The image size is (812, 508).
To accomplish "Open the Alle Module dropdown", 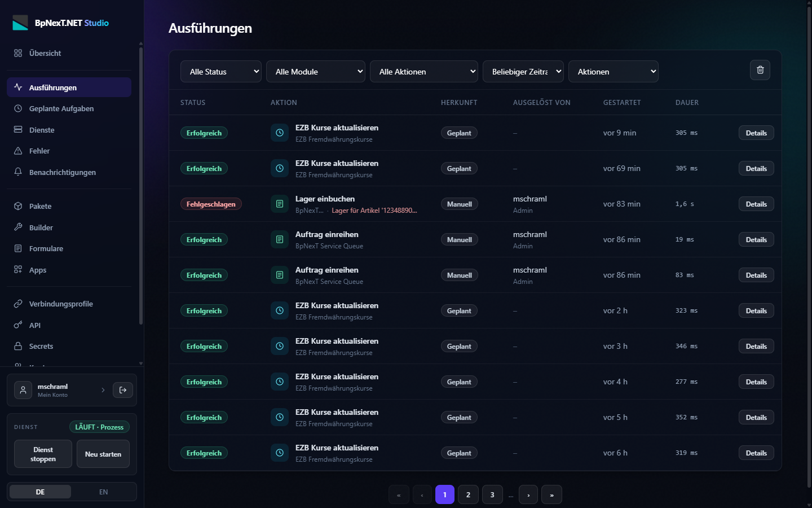I will point(316,72).
